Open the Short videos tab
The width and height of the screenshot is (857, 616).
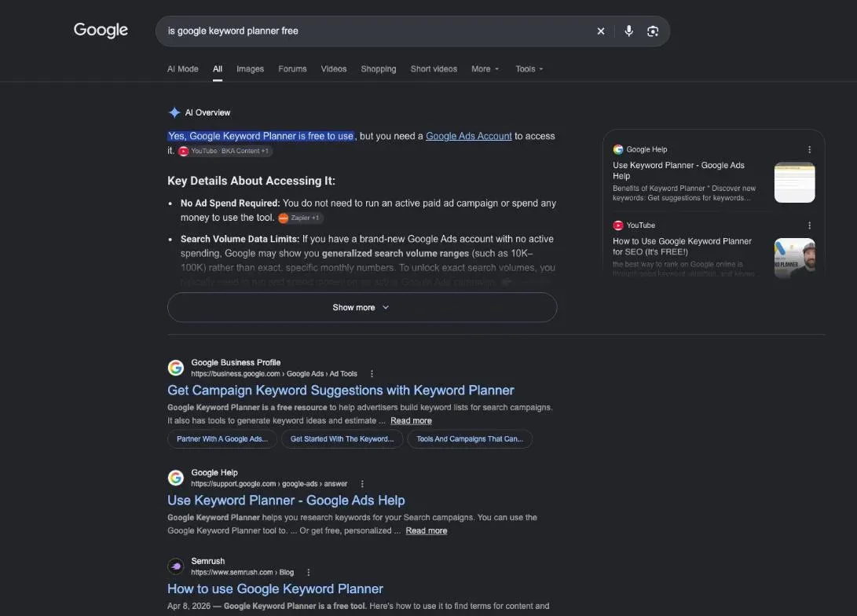pos(434,69)
